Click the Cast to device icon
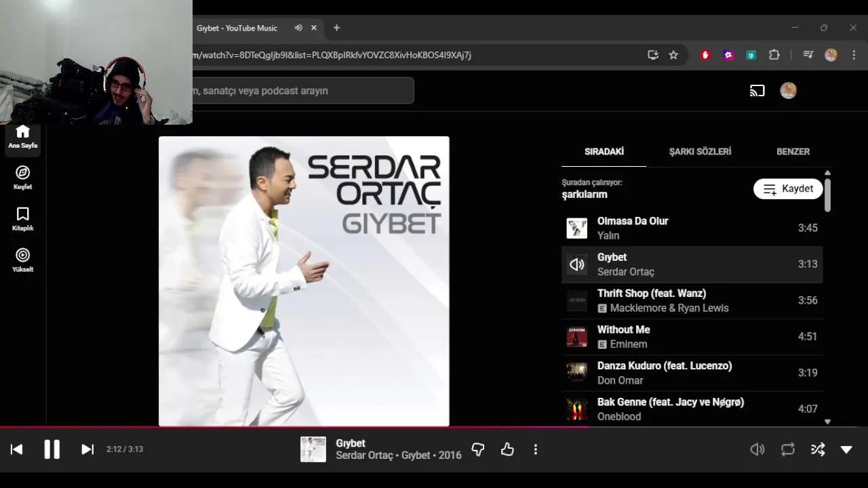This screenshot has height=488, width=868. point(757,91)
